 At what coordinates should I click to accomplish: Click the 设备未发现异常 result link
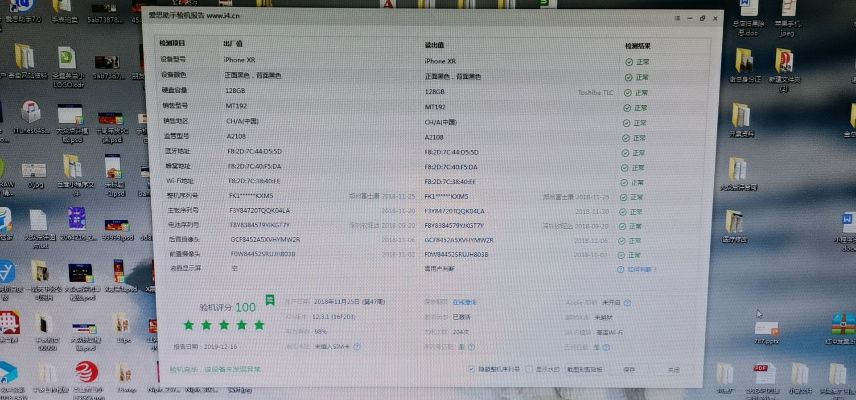click(x=232, y=369)
